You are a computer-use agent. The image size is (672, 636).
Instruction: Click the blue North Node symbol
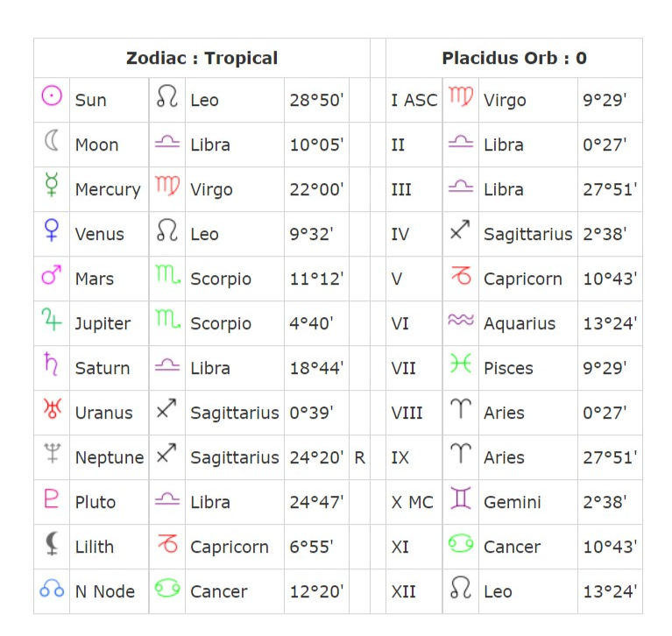[52, 588]
